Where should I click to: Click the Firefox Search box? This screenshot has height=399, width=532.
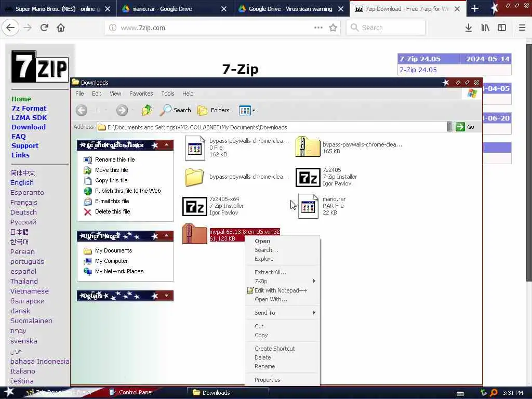tap(386, 28)
